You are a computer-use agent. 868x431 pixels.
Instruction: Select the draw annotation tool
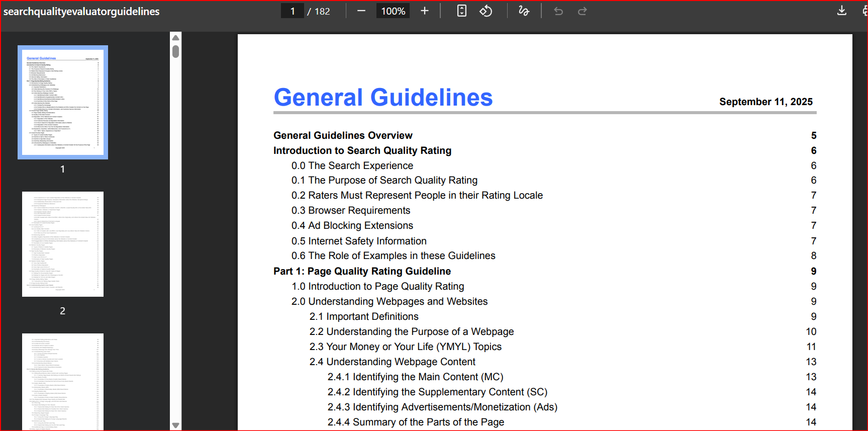(x=524, y=11)
